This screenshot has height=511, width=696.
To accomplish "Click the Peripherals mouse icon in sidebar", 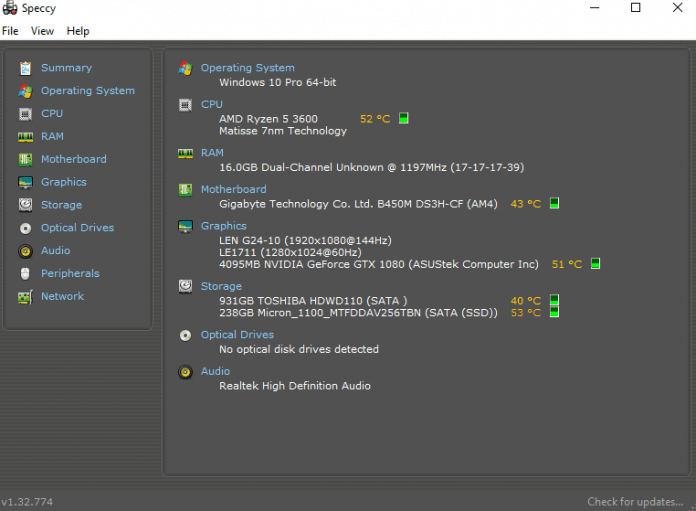I will (25, 274).
